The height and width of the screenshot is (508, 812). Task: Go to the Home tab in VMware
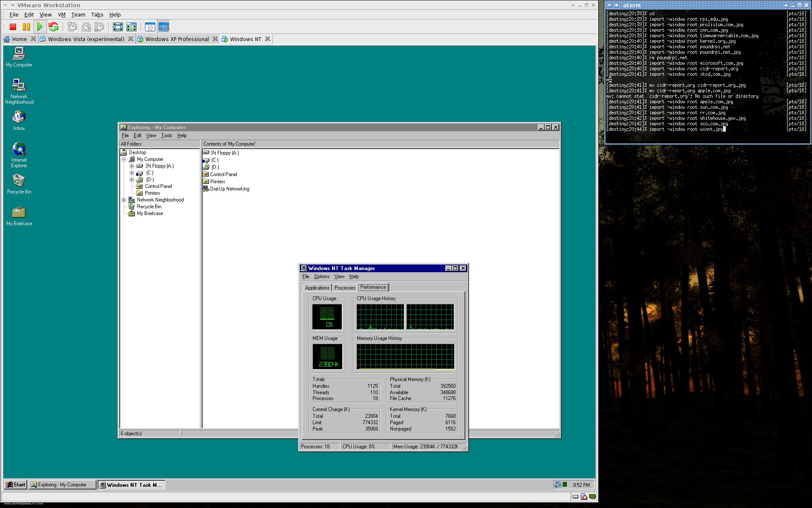16,39
